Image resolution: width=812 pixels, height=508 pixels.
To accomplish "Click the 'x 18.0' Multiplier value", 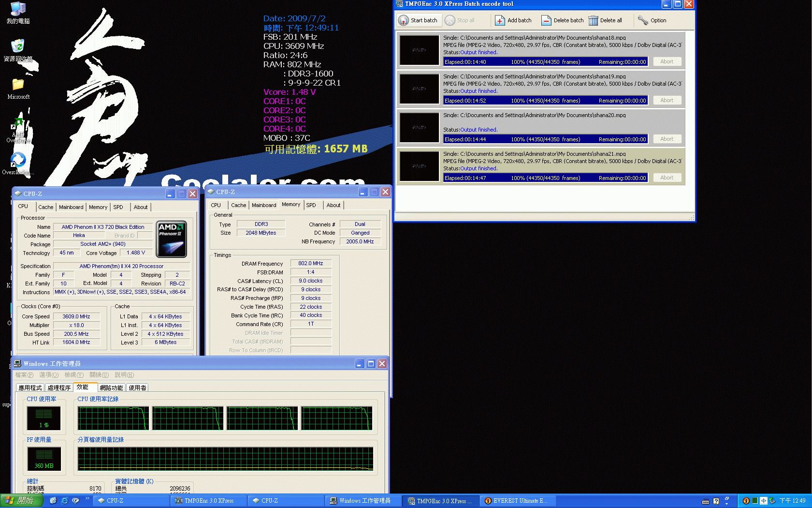I will 76,325.
